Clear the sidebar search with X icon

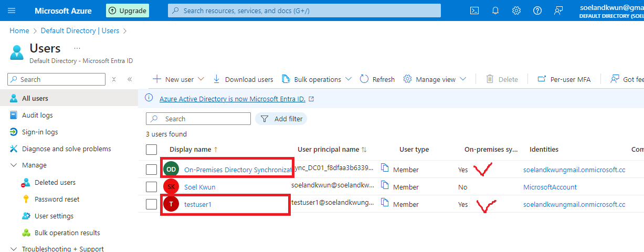pos(114,79)
